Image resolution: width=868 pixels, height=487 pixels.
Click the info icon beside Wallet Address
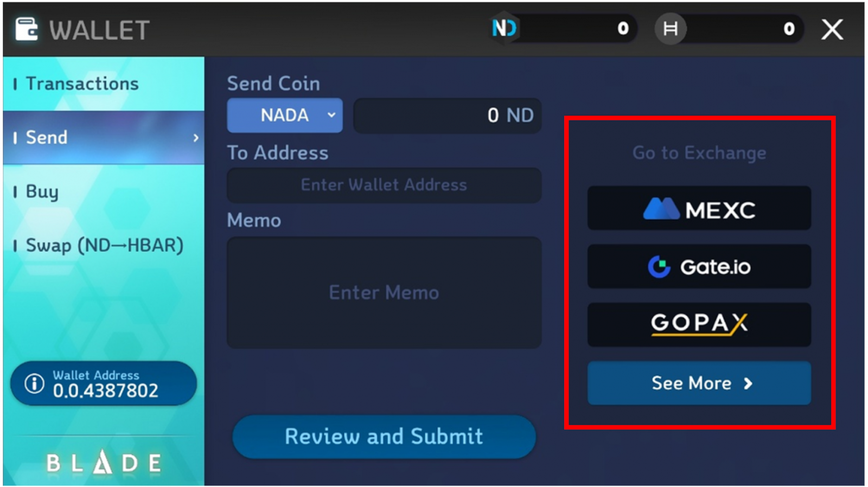click(x=34, y=383)
